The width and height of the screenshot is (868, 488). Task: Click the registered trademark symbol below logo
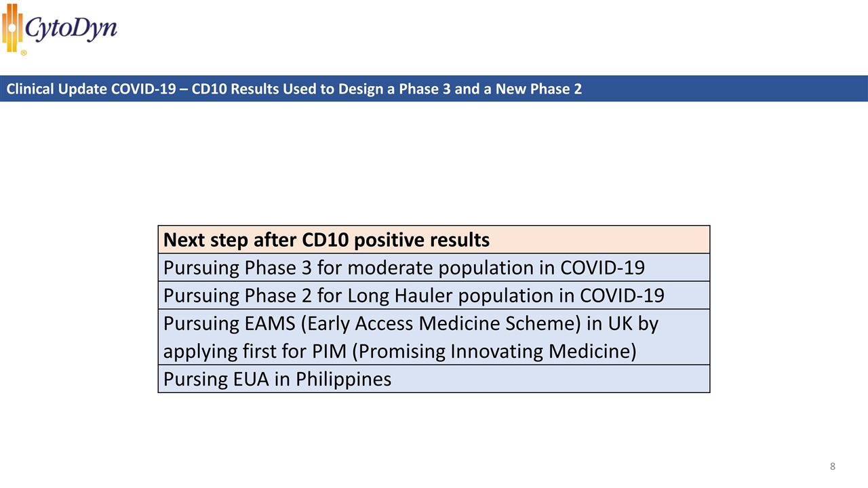24,52
